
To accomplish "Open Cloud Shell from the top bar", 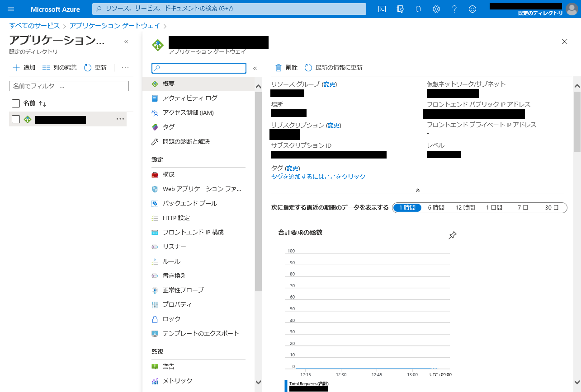I will [x=382, y=9].
